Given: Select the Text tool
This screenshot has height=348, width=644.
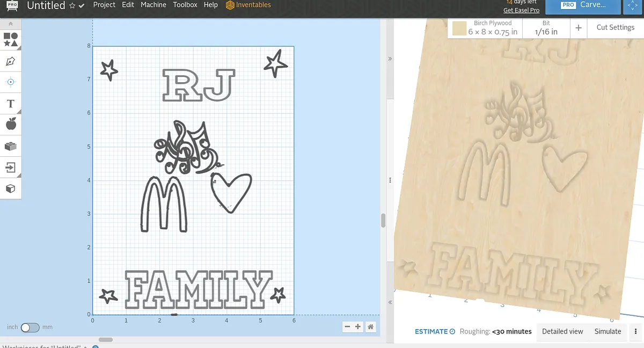Looking at the screenshot, I should (10, 103).
